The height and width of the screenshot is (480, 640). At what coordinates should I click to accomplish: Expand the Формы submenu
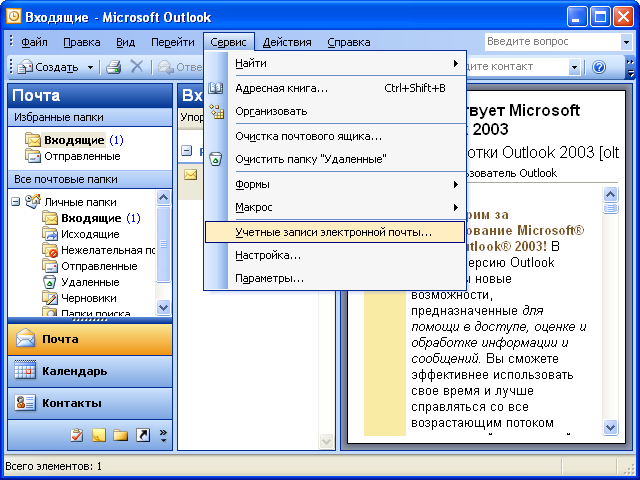[456, 184]
